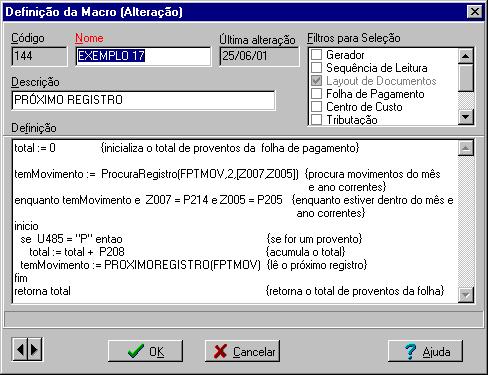Click the comment {se for um provento}

[314, 239]
